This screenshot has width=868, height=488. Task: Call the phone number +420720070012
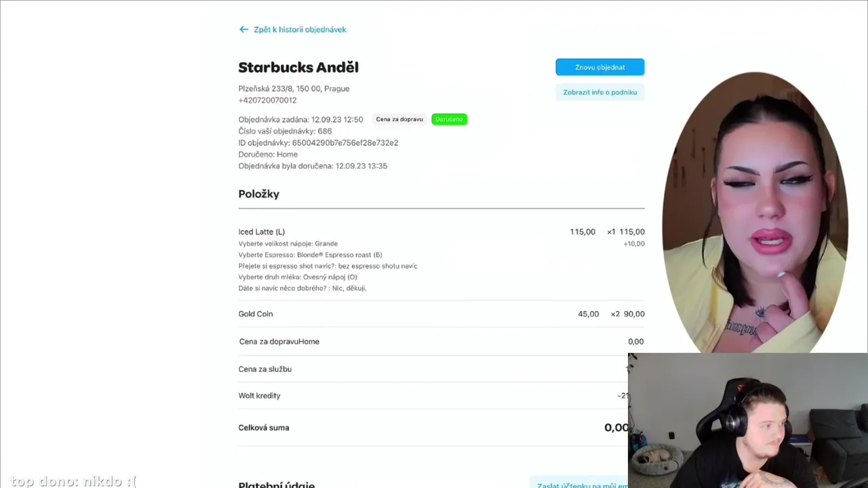coord(267,100)
